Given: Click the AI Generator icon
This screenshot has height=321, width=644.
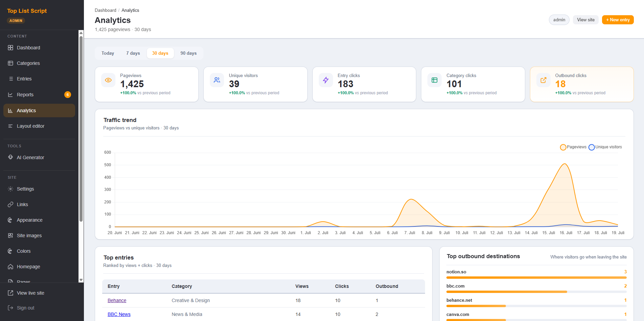Looking at the screenshot, I should 10,157.
